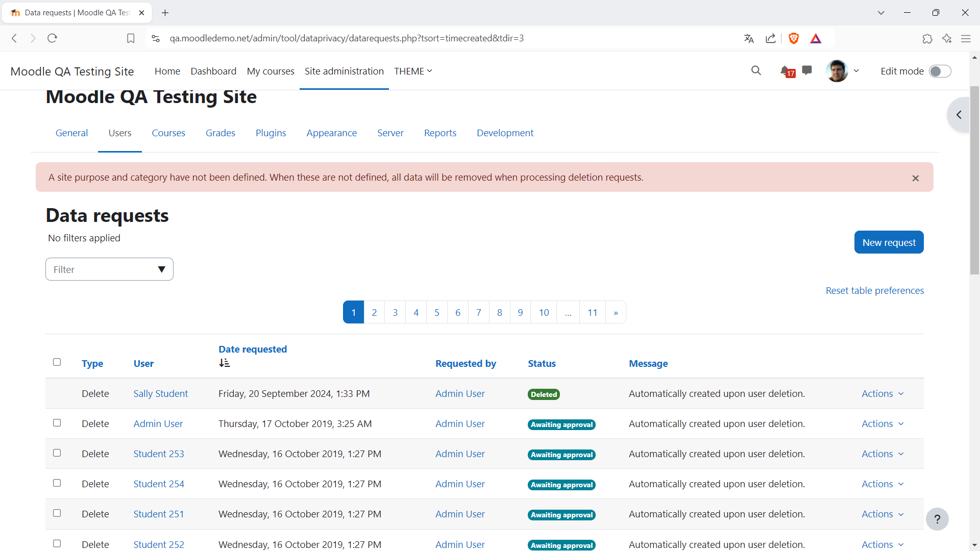Screen dimensions: 980x551
Task: Open Actions menu for Student 254
Action: pyautogui.click(x=883, y=484)
